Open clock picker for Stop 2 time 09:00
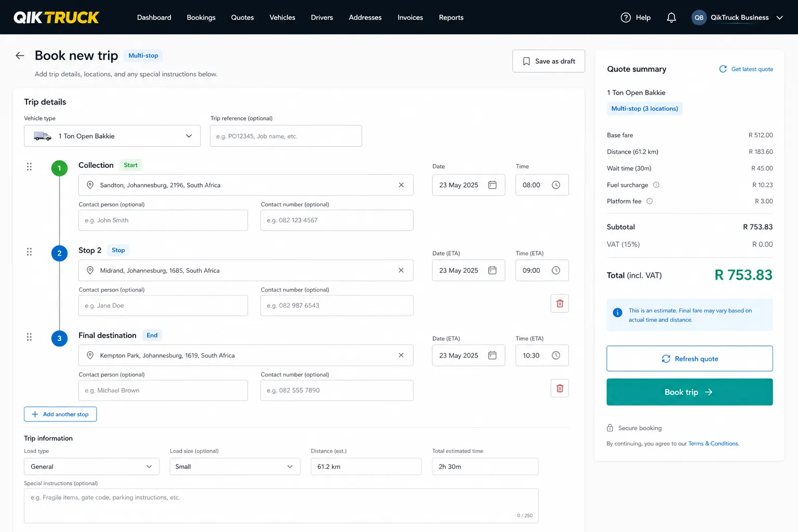 point(556,270)
